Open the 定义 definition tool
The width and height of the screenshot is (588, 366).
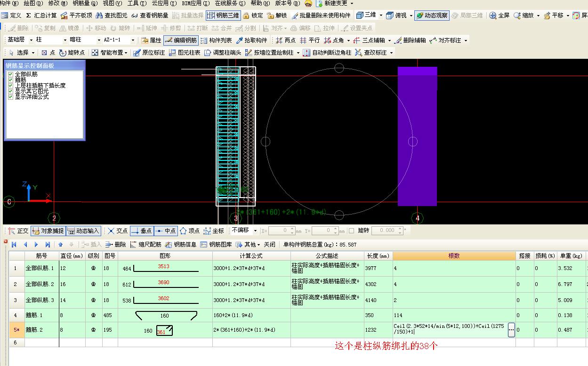pos(12,16)
